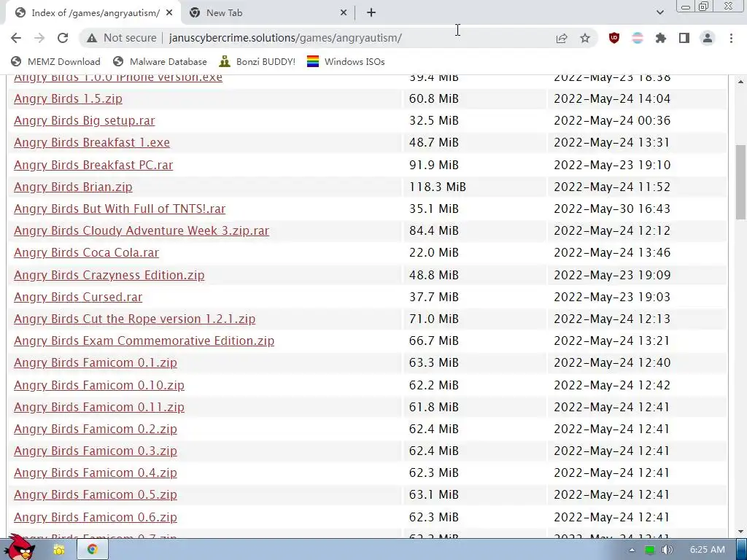Open Angry Birds Famicom 0.2.zip link
The image size is (747, 560).
96,429
